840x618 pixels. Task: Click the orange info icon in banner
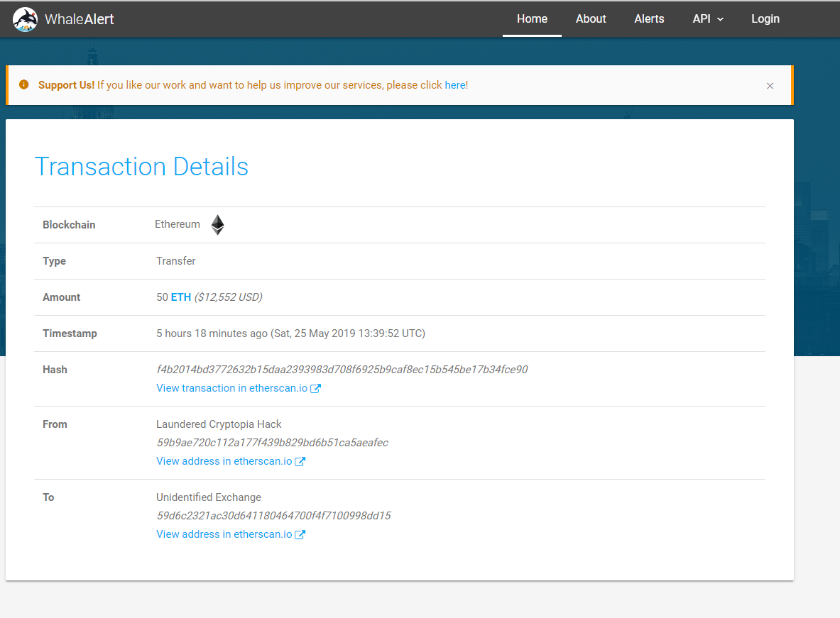coord(23,84)
